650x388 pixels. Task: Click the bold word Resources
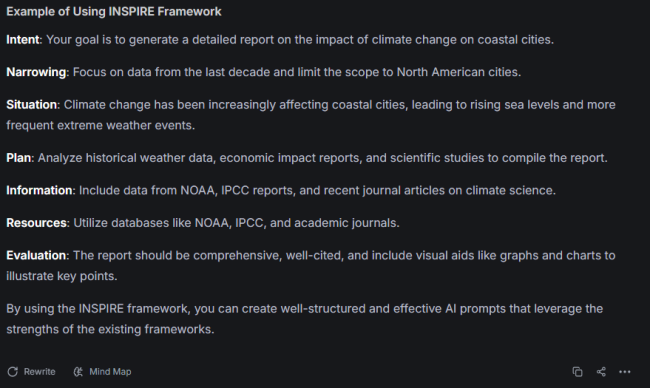[x=36, y=223]
